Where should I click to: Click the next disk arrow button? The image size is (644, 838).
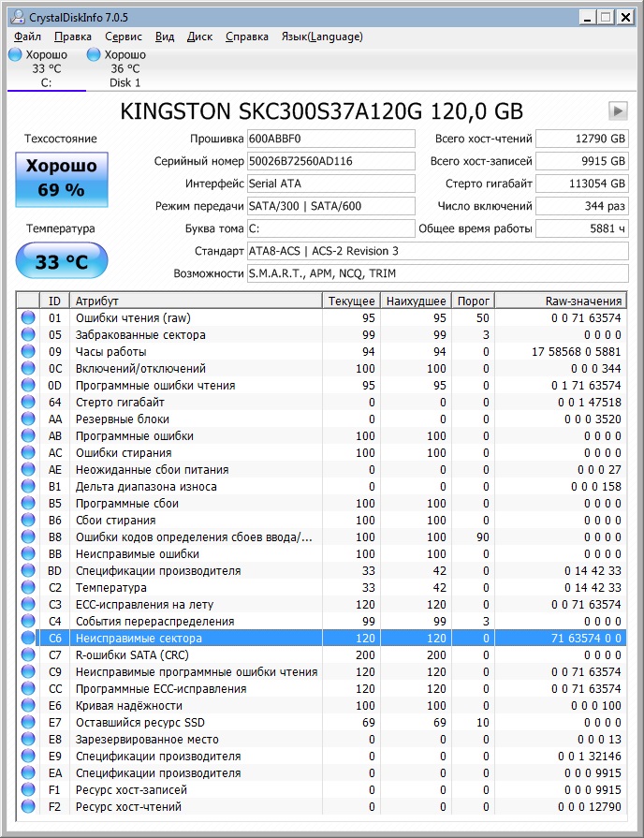[618, 111]
